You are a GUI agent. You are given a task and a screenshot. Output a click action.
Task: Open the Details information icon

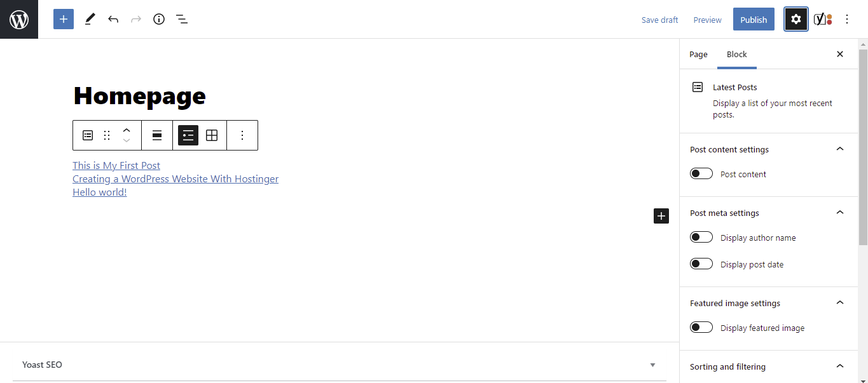coord(158,19)
